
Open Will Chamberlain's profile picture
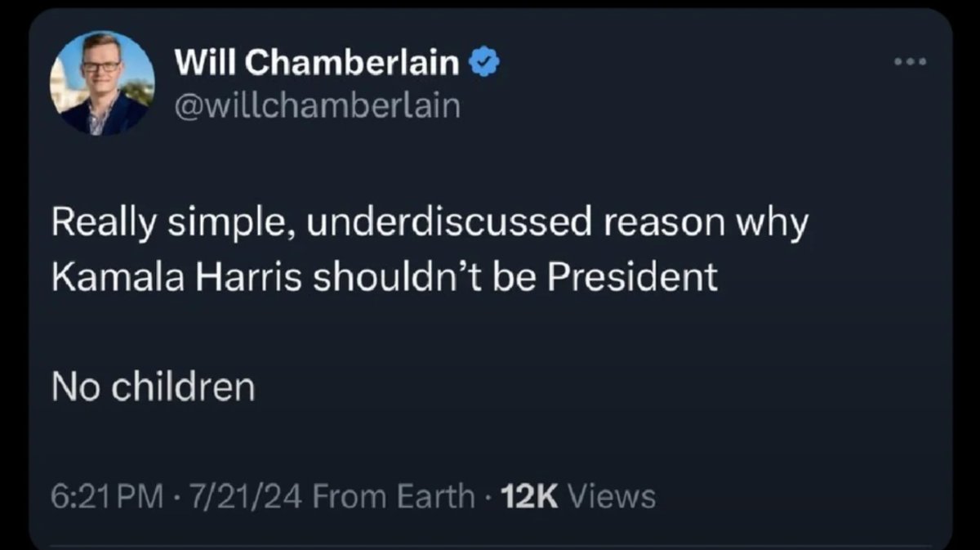102,83
